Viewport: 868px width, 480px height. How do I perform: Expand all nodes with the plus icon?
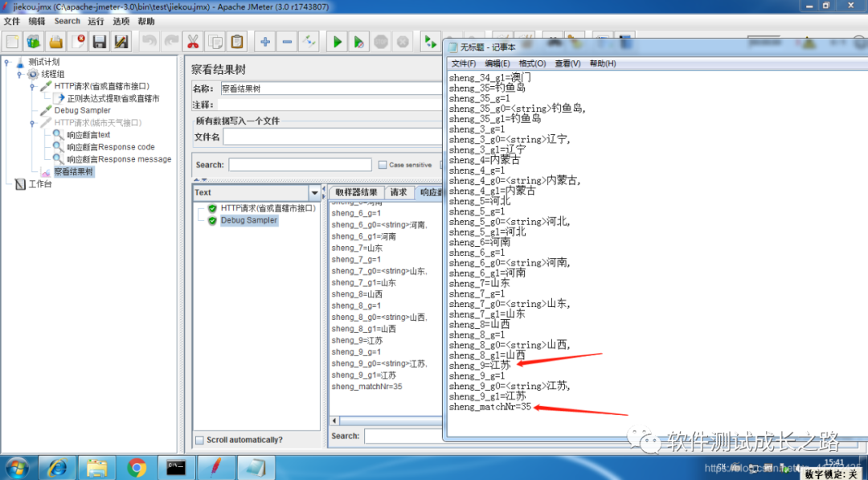265,42
